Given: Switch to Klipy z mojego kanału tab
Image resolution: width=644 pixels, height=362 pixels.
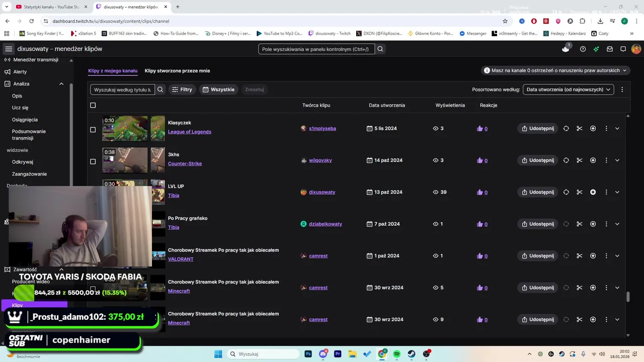Looking at the screenshot, I should coord(113,71).
